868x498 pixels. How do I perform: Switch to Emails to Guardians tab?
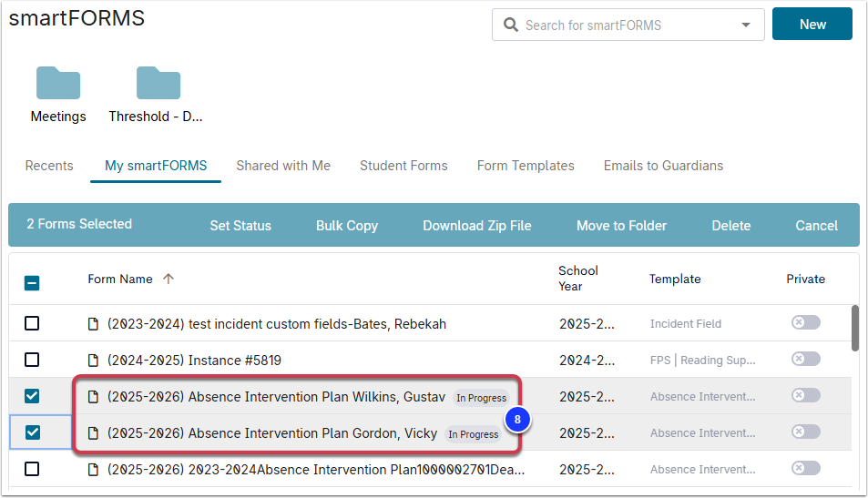[x=663, y=166]
